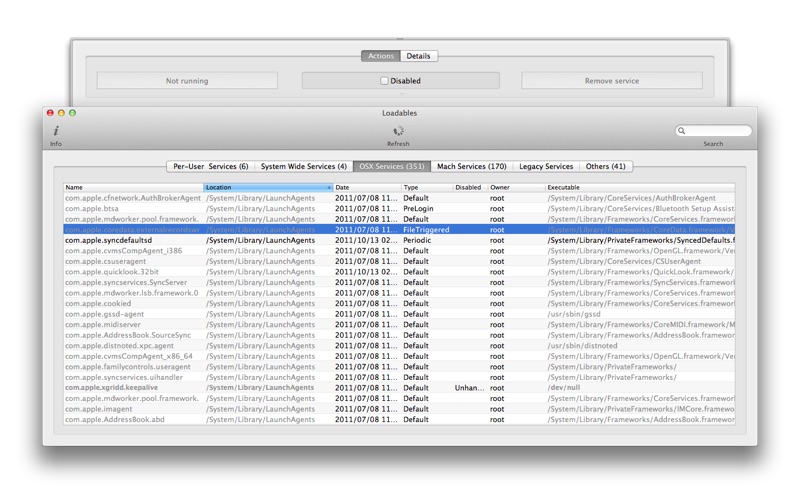The height and width of the screenshot is (500, 800).
Task: Open the System Wide Services (4) tab
Action: click(304, 166)
